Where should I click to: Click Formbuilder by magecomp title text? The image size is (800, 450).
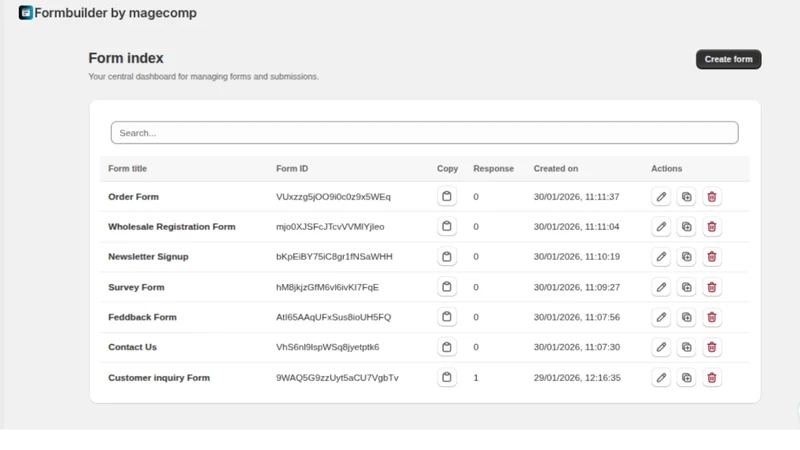point(115,13)
